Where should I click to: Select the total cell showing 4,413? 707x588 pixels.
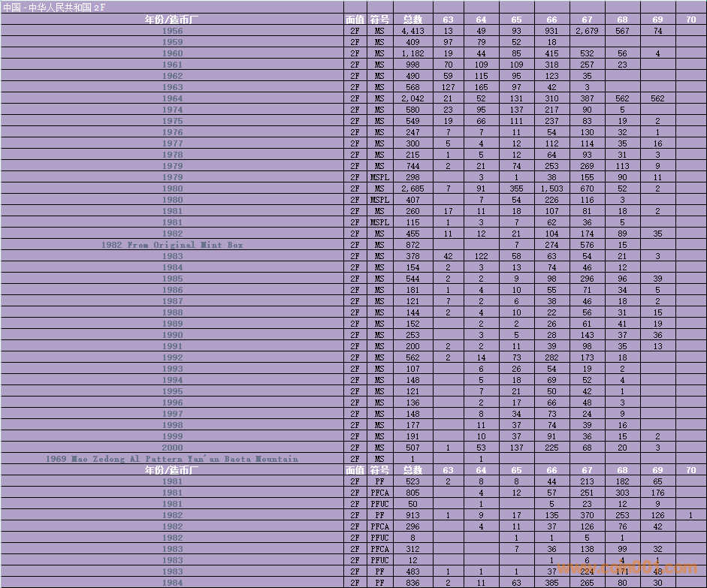412,31
